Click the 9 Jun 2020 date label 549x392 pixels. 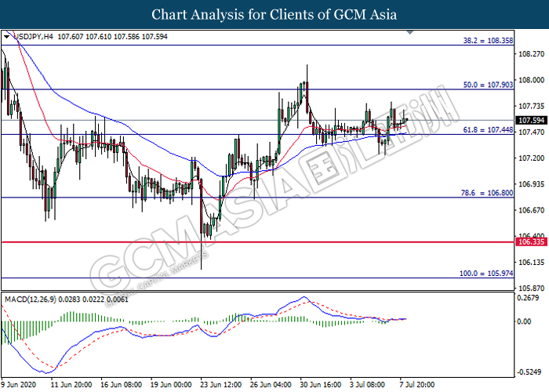coord(19,385)
